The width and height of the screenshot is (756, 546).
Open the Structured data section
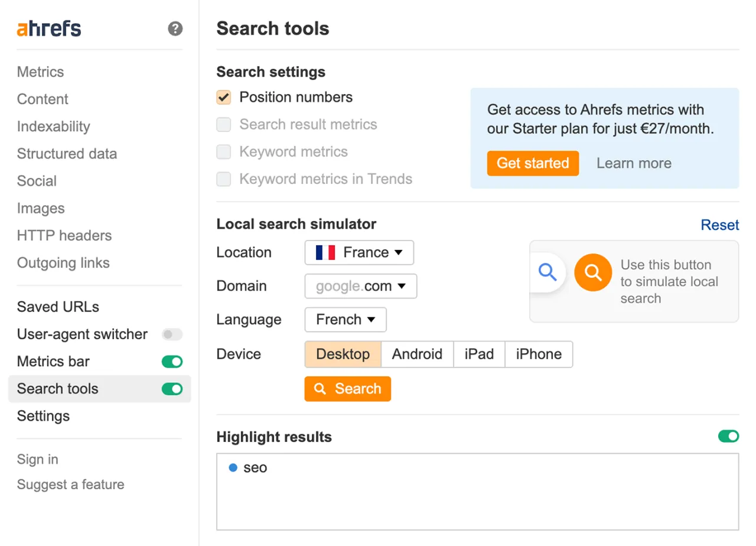point(67,154)
